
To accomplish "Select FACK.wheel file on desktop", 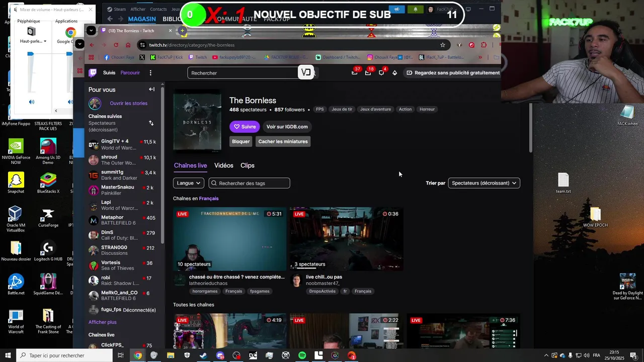I will coord(627,116).
